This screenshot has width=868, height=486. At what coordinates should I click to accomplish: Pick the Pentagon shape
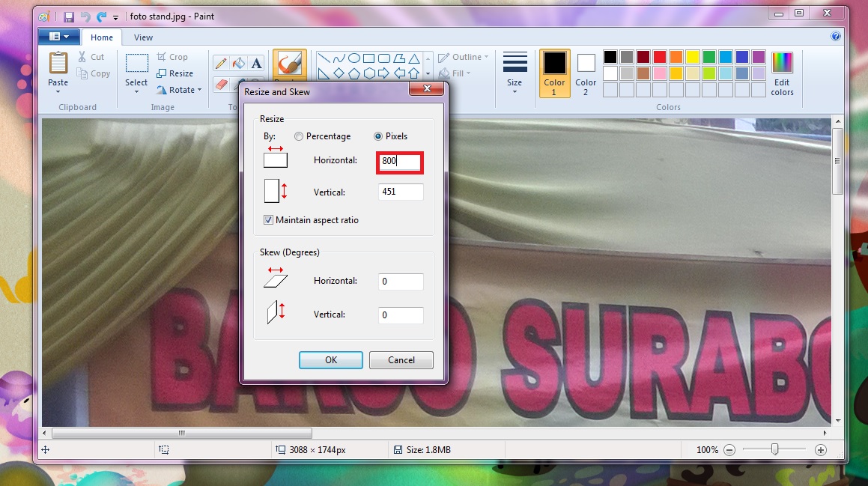tap(354, 73)
